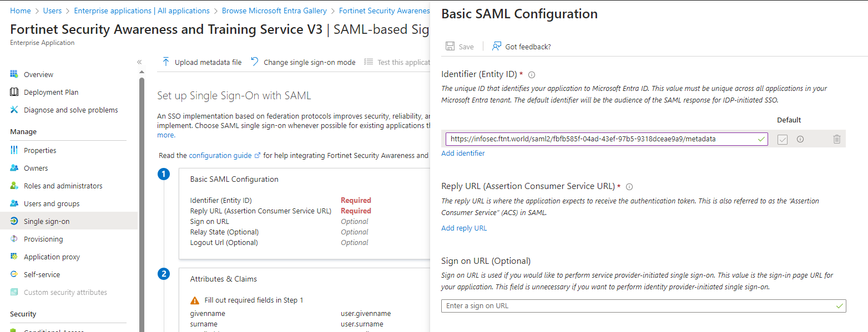Collapse the sidebar with the double-chevron
The image size is (868, 332).
click(x=139, y=62)
